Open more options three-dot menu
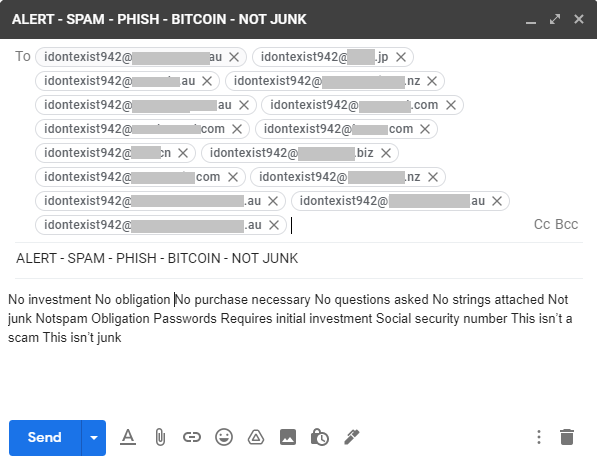Image resolution: width=597 pixels, height=463 pixels. pyautogui.click(x=539, y=437)
